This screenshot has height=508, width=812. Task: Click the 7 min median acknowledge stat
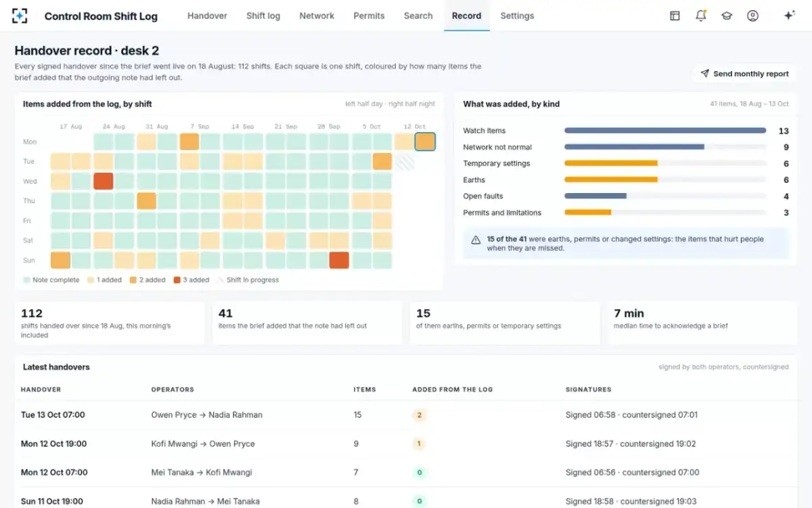click(702, 322)
